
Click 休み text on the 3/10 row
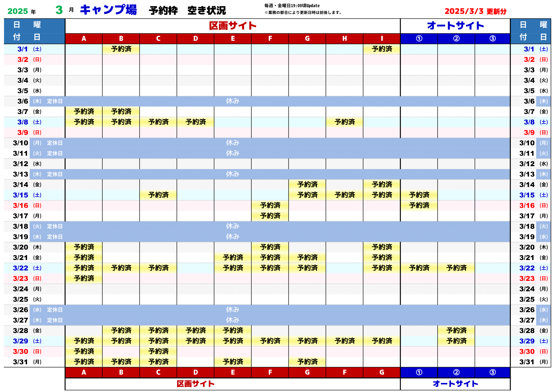[233, 143]
